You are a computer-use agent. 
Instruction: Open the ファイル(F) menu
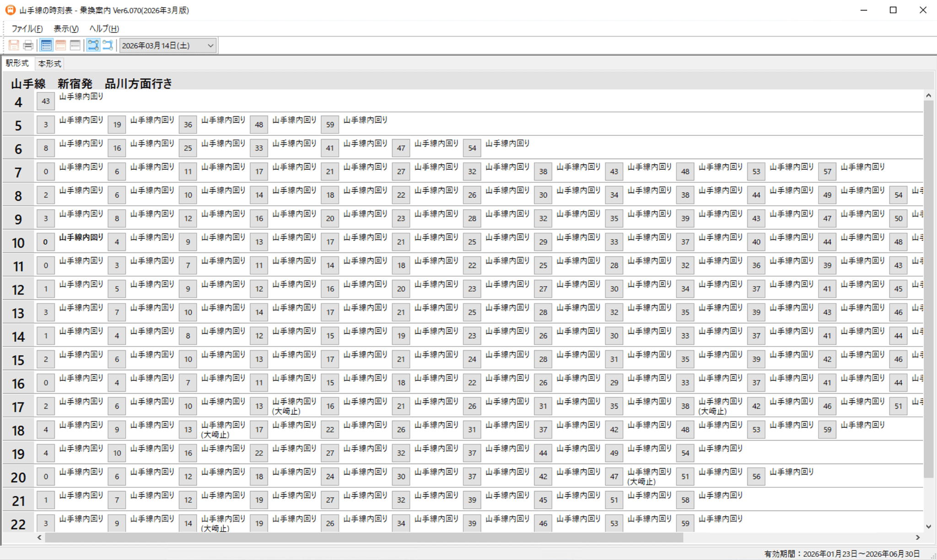(x=27, y=28)
